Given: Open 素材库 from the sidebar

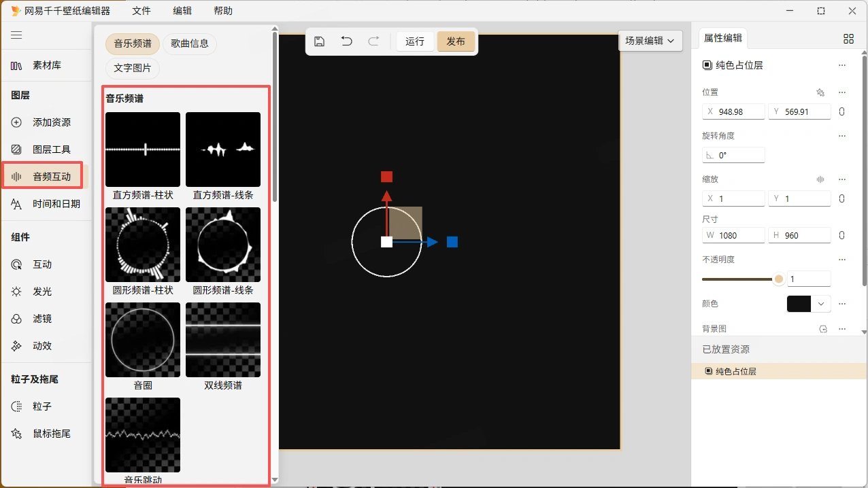Looking at the screenshot, I should [x=45, y=65].
